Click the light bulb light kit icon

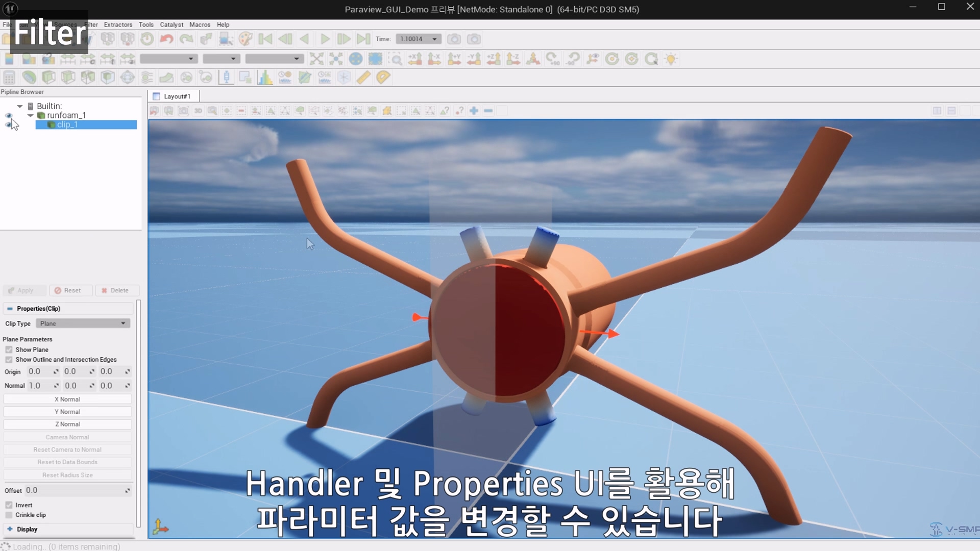(671, 59)
